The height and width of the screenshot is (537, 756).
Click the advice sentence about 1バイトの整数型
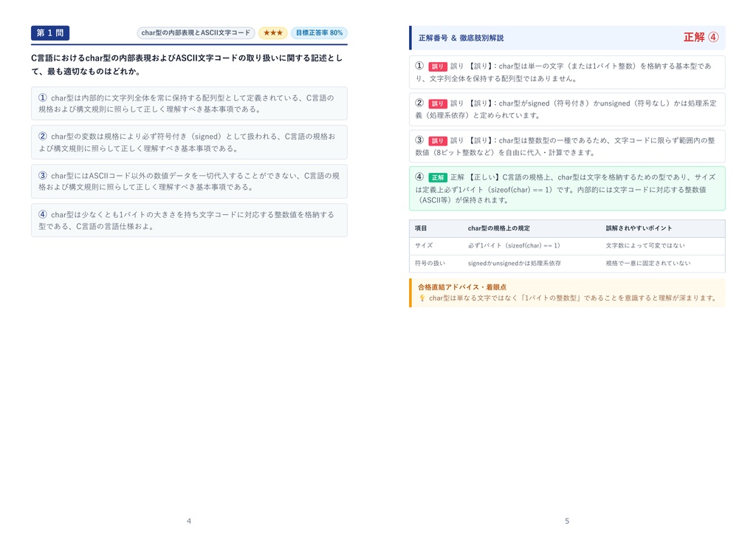pos(573,298)
